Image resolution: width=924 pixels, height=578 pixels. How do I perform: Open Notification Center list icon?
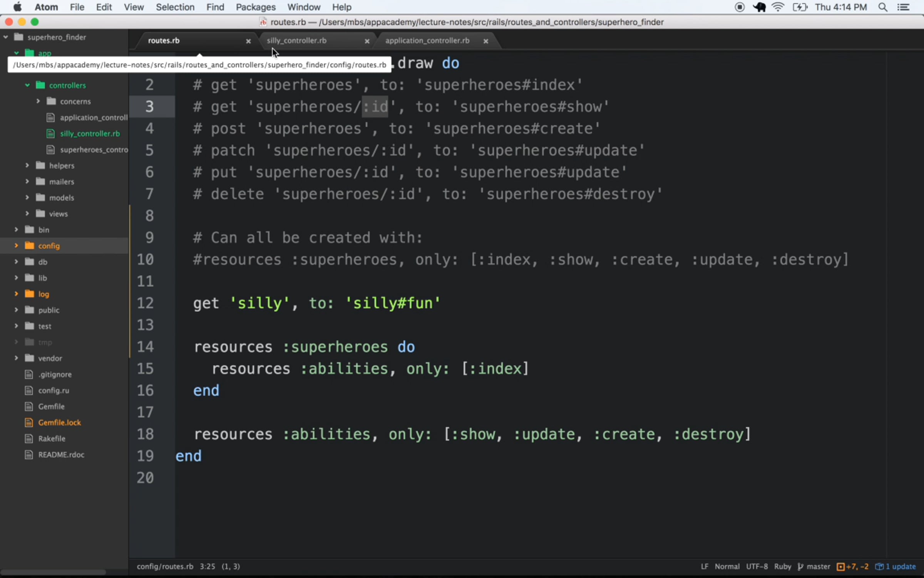[x=903, y=7]
